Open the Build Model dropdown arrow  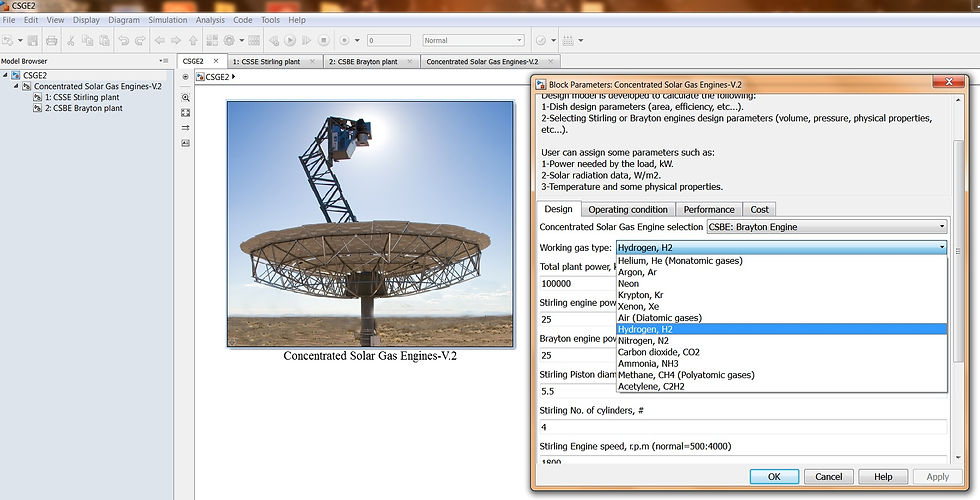pos(581,41)
